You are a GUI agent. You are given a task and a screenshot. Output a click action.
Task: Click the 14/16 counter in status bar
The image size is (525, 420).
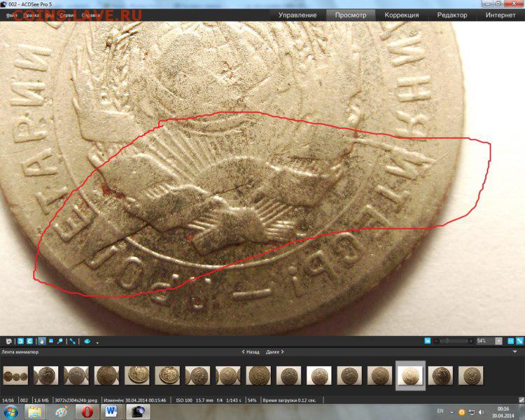8,400
